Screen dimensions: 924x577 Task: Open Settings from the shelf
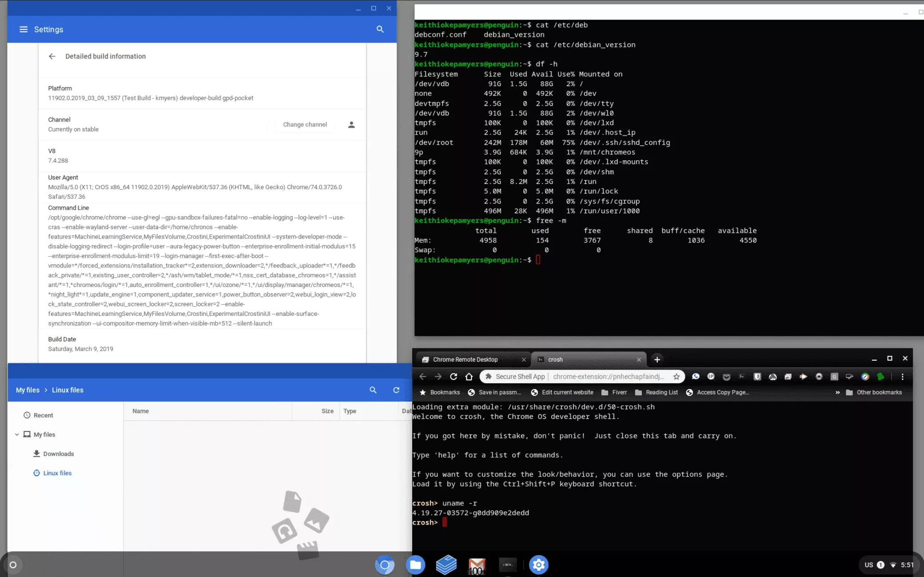click(x=539, y=565)
